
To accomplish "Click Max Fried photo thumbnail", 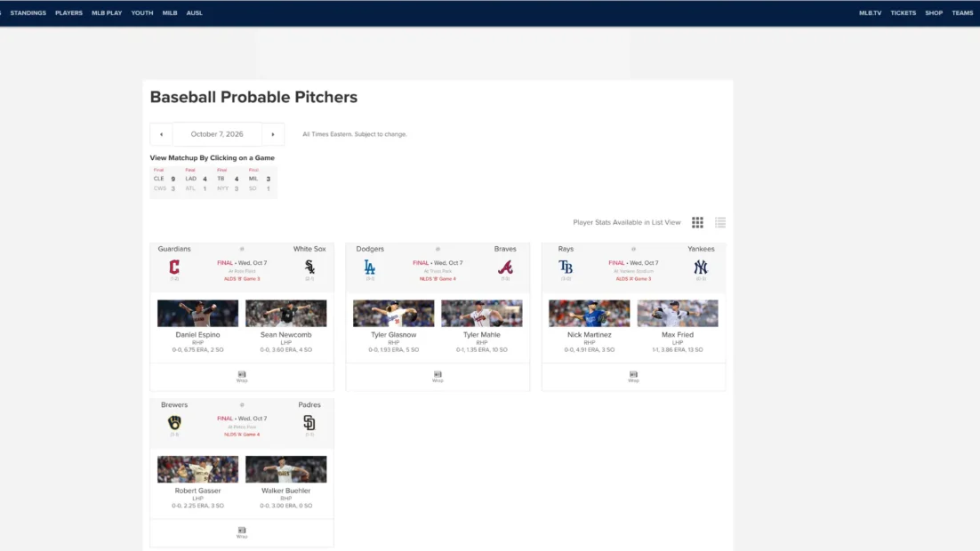I will pyautogui.click(x=678, y=313).
